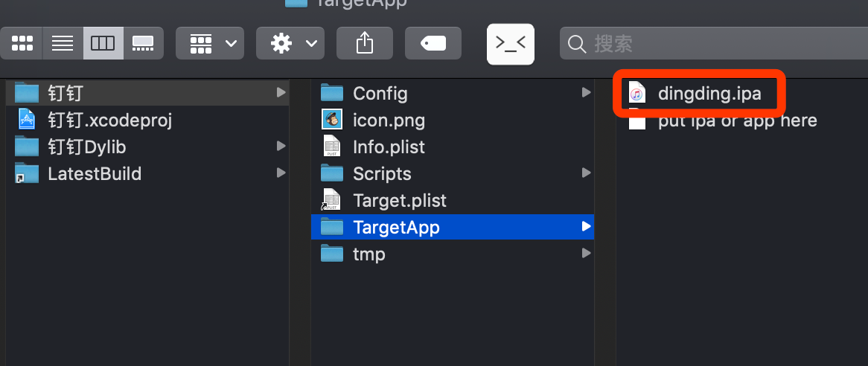Click the Scripts folder name

pyautogui.click(x=382, y=174)
